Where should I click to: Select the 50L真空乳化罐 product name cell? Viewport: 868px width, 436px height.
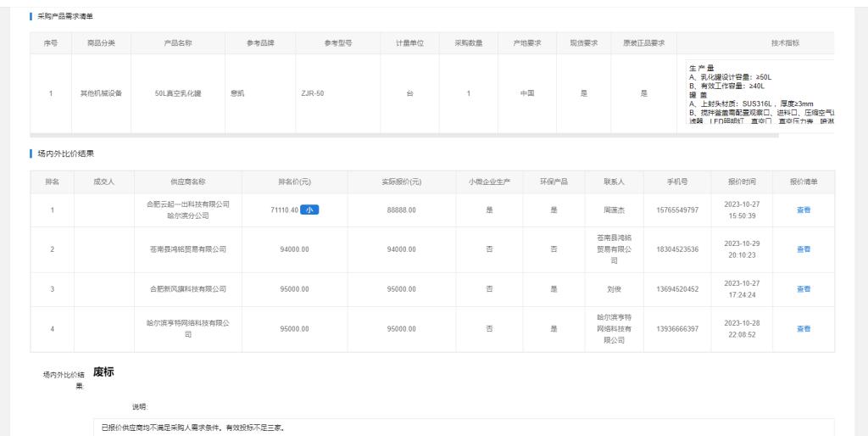(175, 92)
